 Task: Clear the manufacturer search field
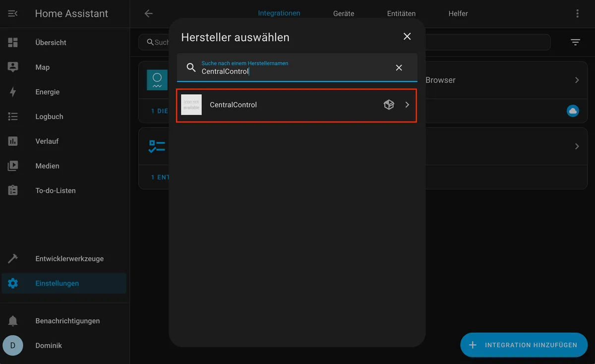(399, 68)
